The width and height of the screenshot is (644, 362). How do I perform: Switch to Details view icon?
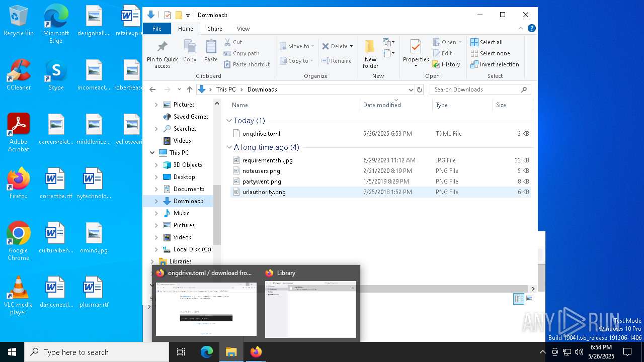(x=519, y=299)
